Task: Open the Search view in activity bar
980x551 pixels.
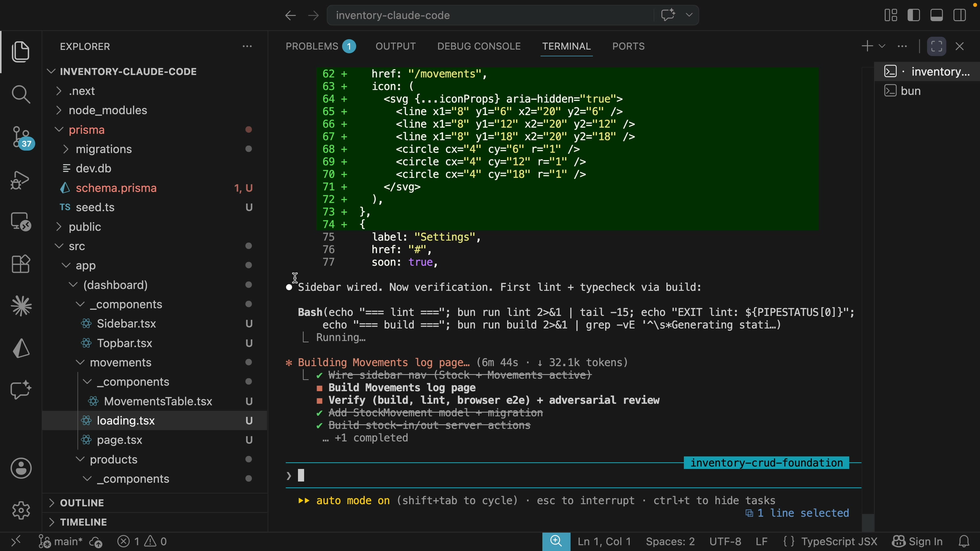Action: [x=21, y=94]
